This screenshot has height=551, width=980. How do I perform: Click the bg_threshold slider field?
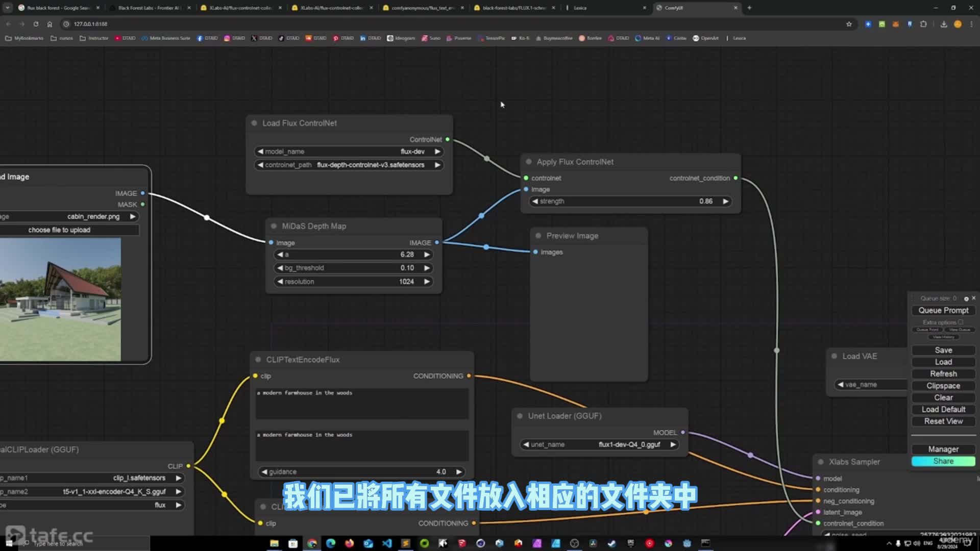353,268
